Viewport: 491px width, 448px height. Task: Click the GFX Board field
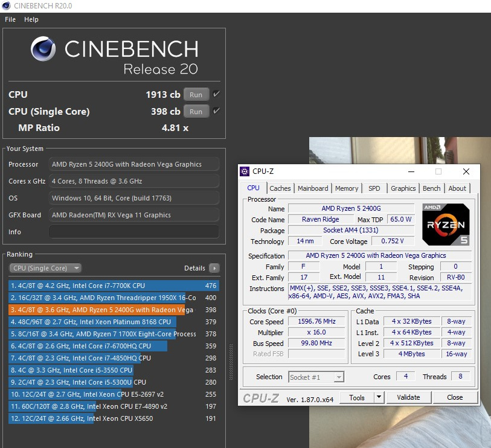pos(134,215)
